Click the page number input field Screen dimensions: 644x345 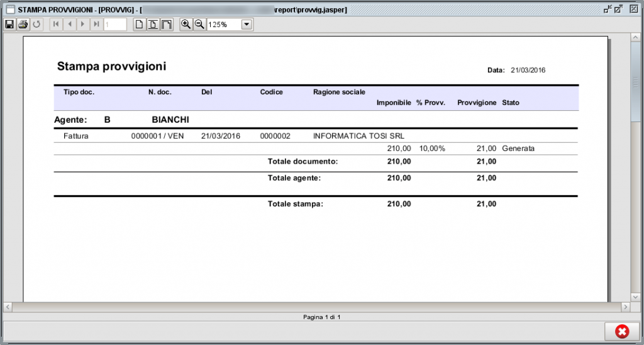point(115,25)
